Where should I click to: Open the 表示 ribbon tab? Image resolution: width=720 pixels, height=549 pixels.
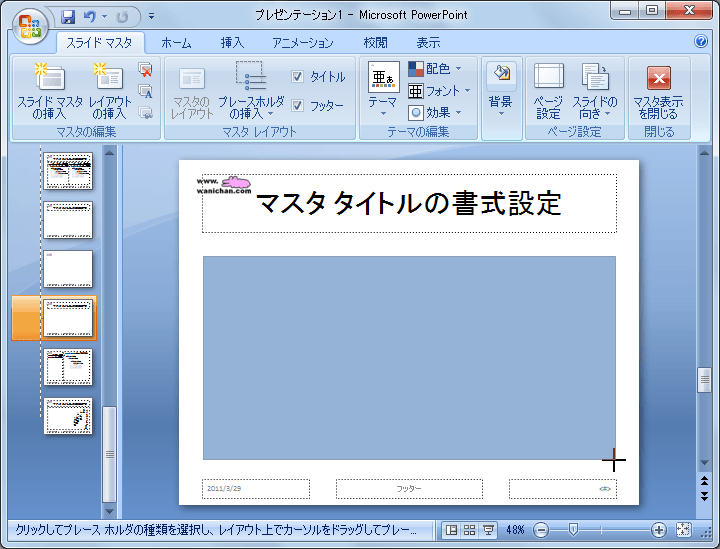[428, 43]
